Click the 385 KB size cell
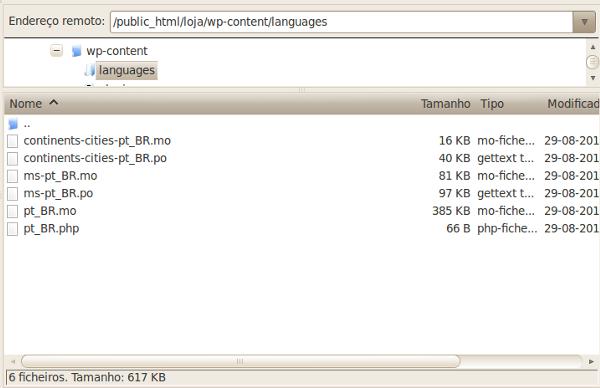Image resolution: width=600 pixels, height=388 pixels. tap(451, 211)
